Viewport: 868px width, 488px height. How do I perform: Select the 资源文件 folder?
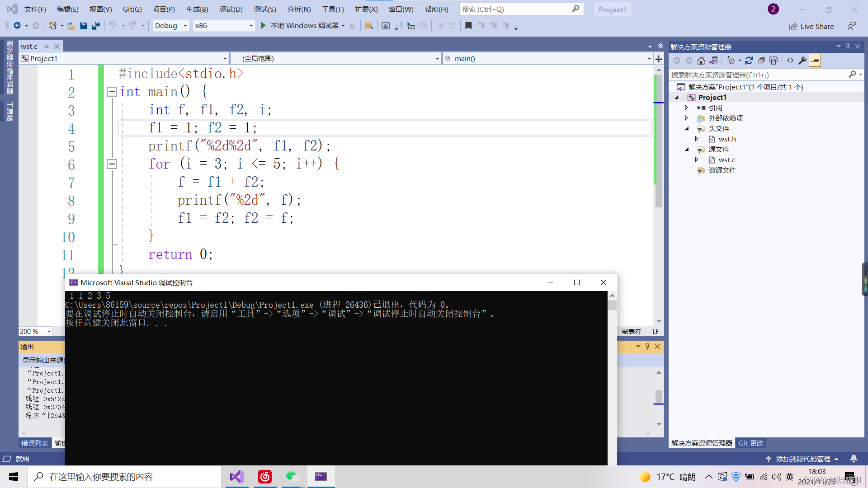[x=722, y=170]
